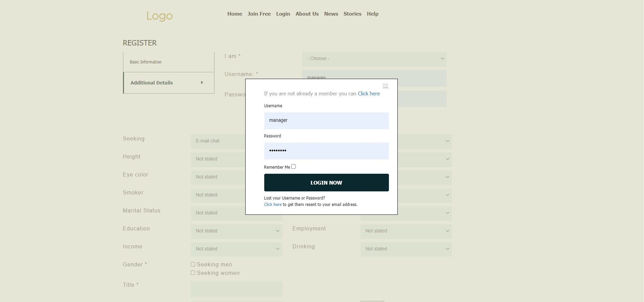Click the Title text field
This screenshot has width=644, height=302.
pos(236,289)
